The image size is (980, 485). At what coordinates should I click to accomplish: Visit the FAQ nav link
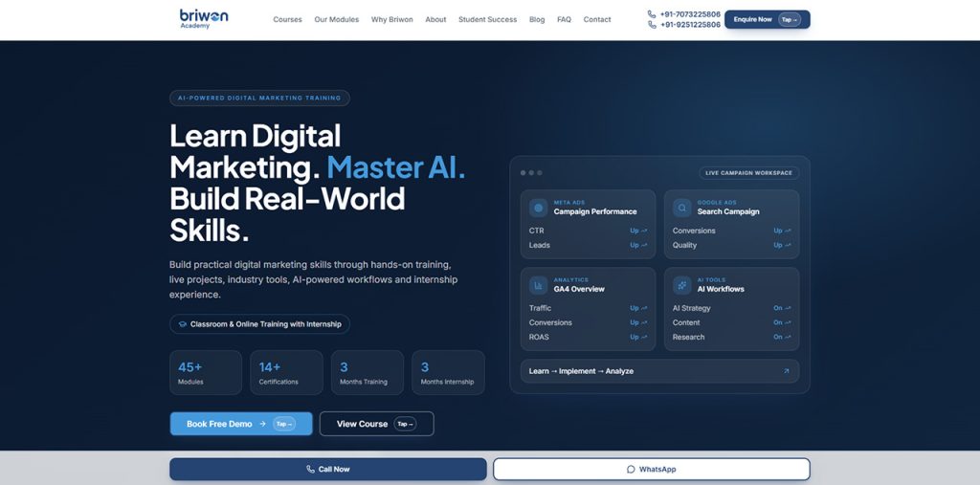click(564, 19)
